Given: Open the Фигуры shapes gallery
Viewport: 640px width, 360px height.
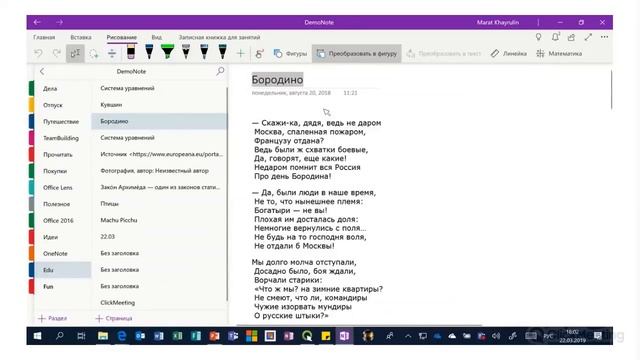Looking at the screenshot, I should click(290, 53).
